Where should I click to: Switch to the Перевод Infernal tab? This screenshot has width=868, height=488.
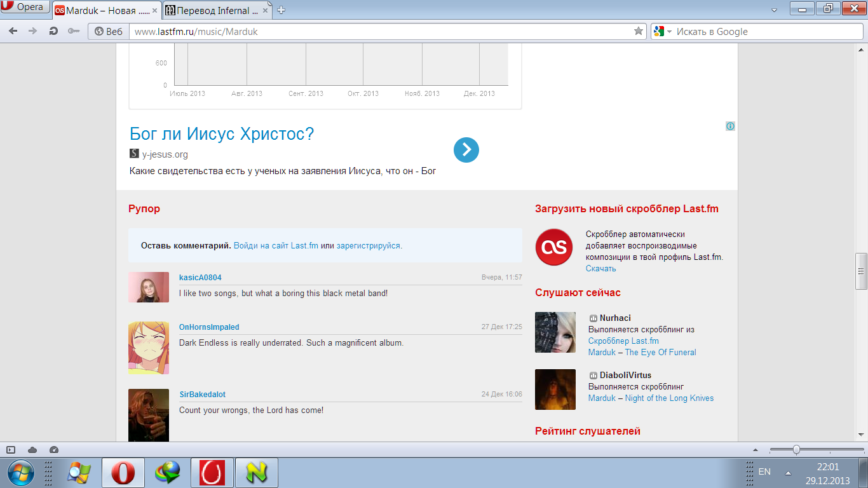(217, 10)
